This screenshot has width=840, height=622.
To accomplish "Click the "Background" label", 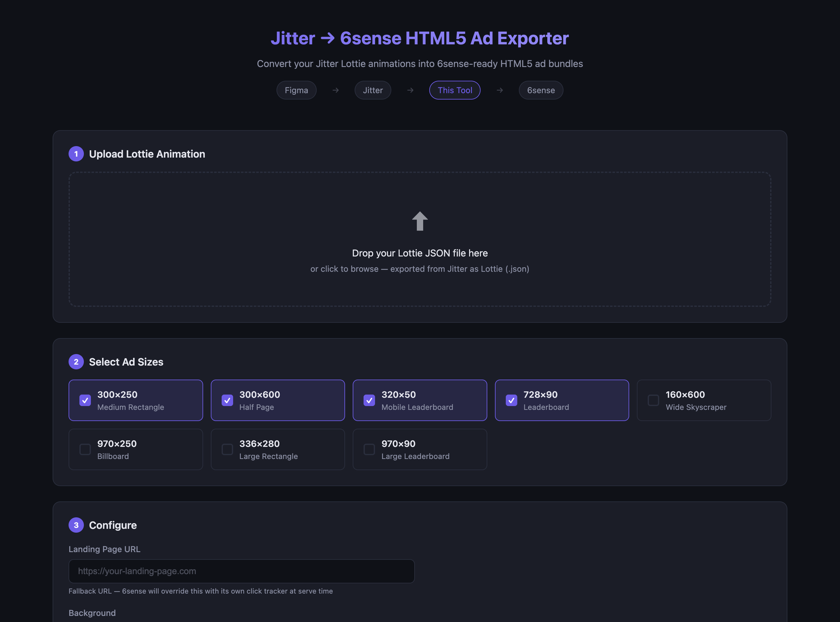I will click(92, 613).
